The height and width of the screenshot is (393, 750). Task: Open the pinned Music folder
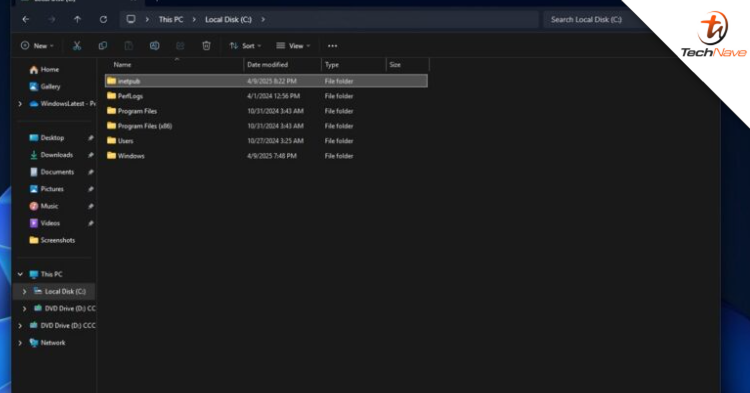(44, 206)
